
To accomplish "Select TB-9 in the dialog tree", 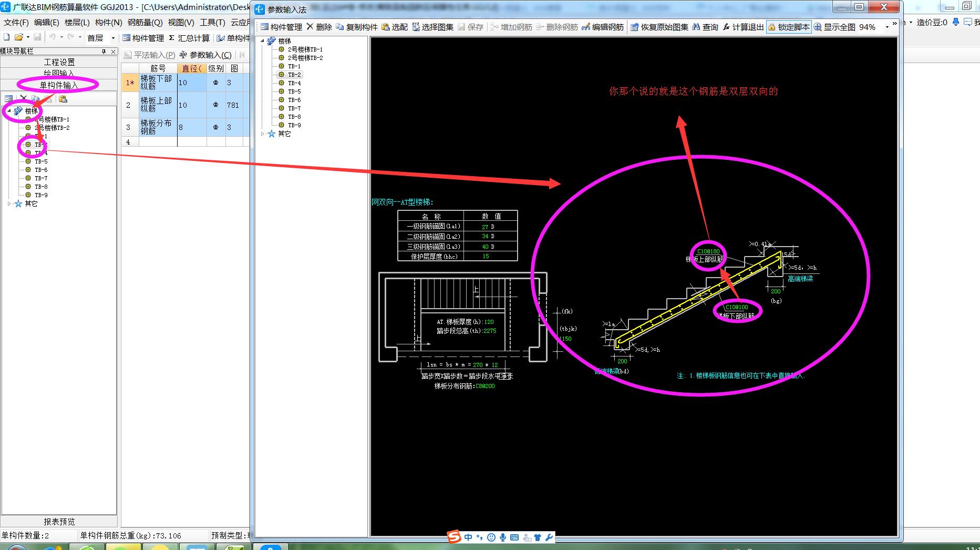I will pos(294,125).
